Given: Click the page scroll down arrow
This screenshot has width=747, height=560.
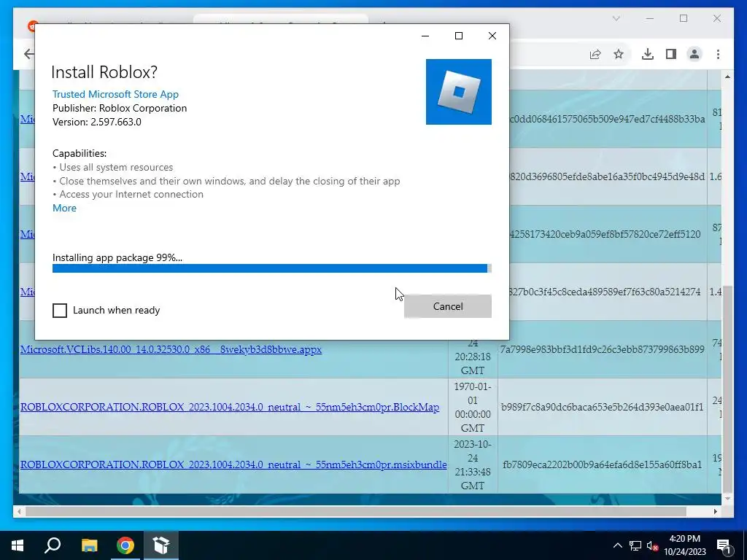Looking at the screenshot, I should [x=727, y=499].
